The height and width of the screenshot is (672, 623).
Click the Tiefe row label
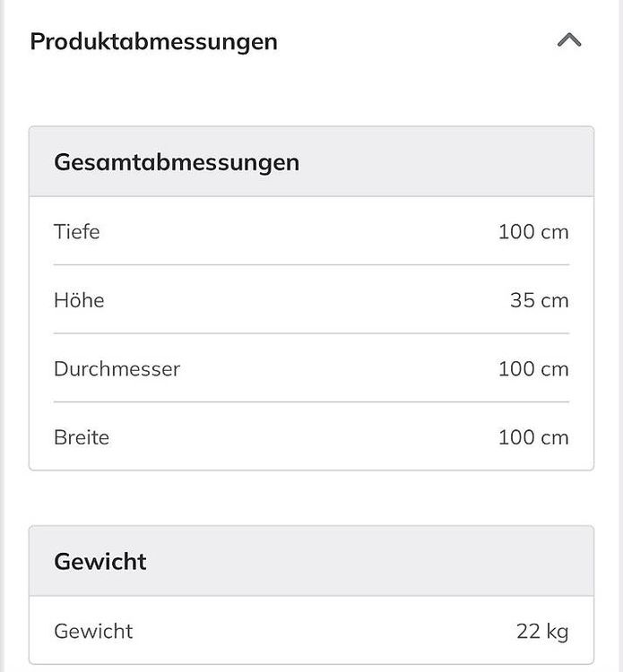pos(77,232)
